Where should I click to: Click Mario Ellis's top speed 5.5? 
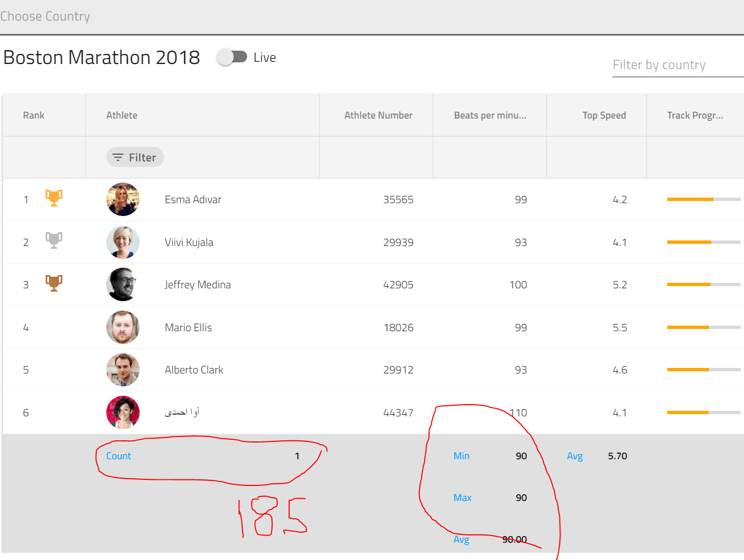(620, 327)
